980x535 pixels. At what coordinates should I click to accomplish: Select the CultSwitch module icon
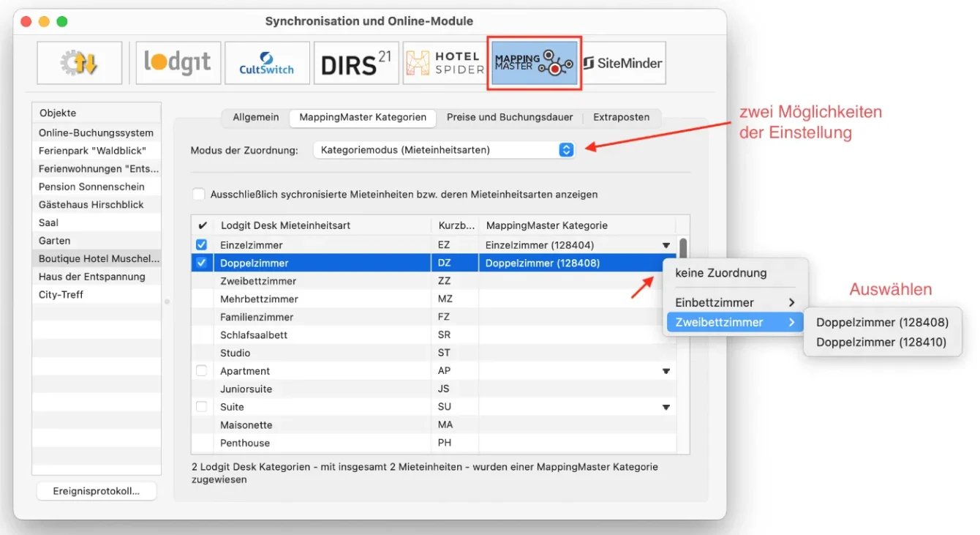click(x=267, y=63)
